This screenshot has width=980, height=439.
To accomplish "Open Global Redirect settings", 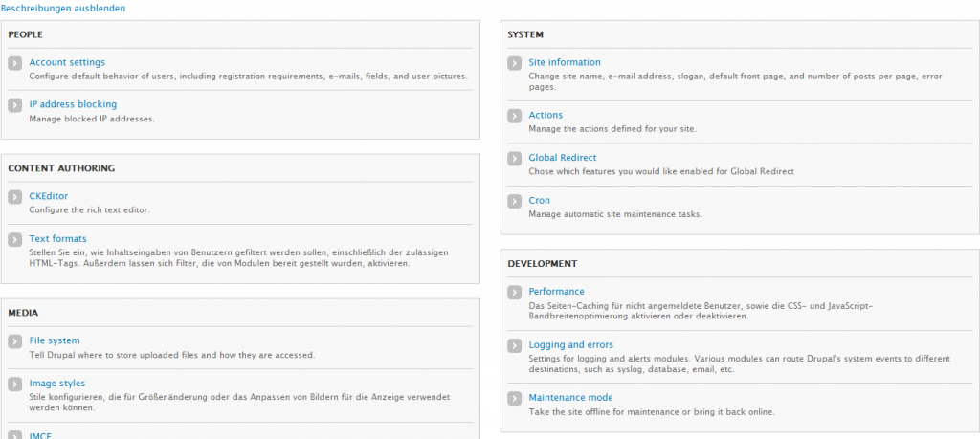I will click(x=563, y=158).
